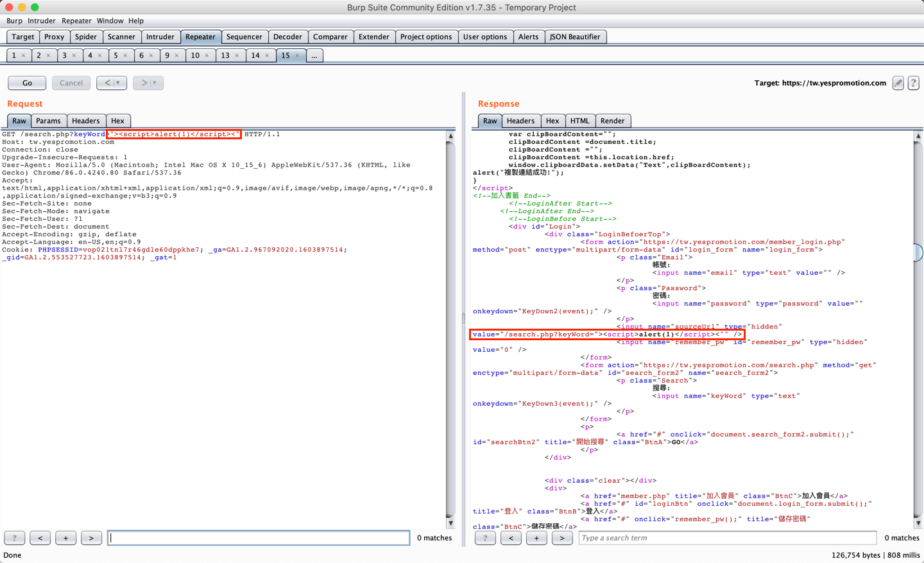Click the Response search help question-mark button
This screenshot has height=563, width=924.
(485, 538)
